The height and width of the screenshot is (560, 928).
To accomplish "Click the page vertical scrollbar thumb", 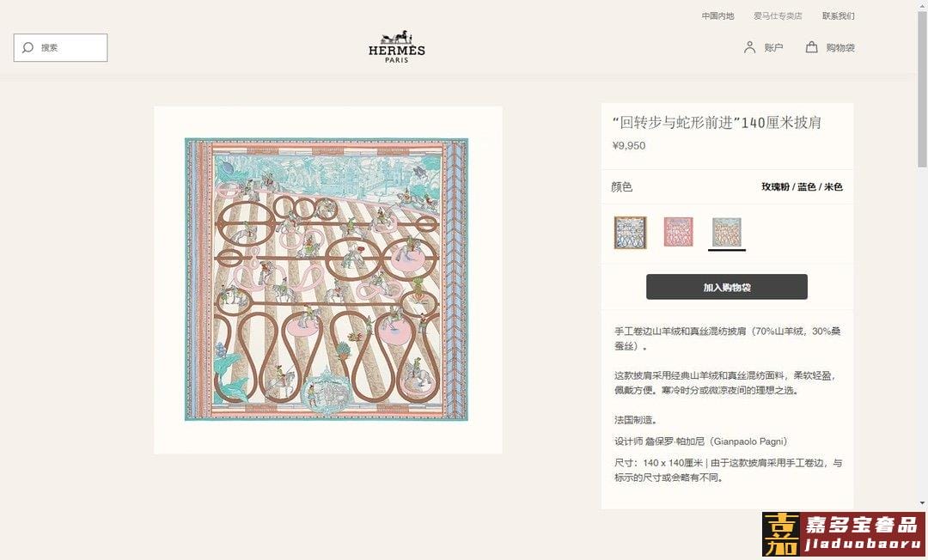I will coord(922,88).
